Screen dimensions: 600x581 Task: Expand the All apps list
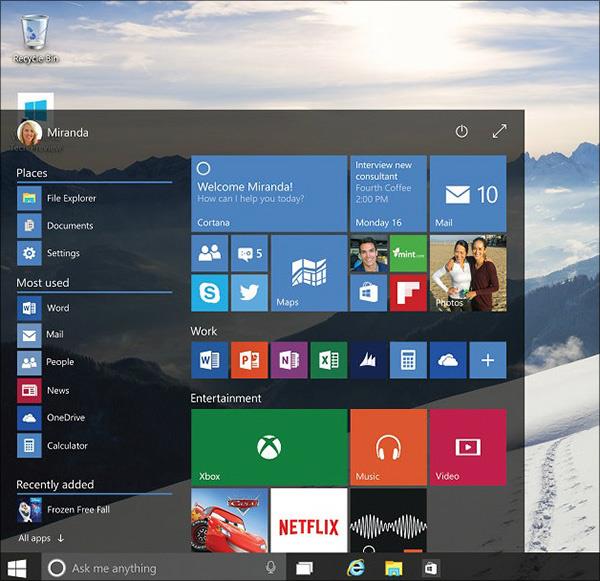pos(40,538)
